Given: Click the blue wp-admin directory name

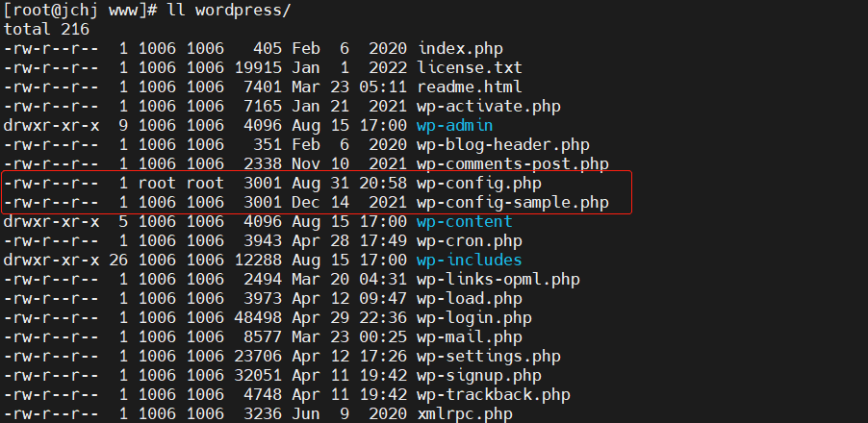Looking at the screenshot, I should [454, 126].
